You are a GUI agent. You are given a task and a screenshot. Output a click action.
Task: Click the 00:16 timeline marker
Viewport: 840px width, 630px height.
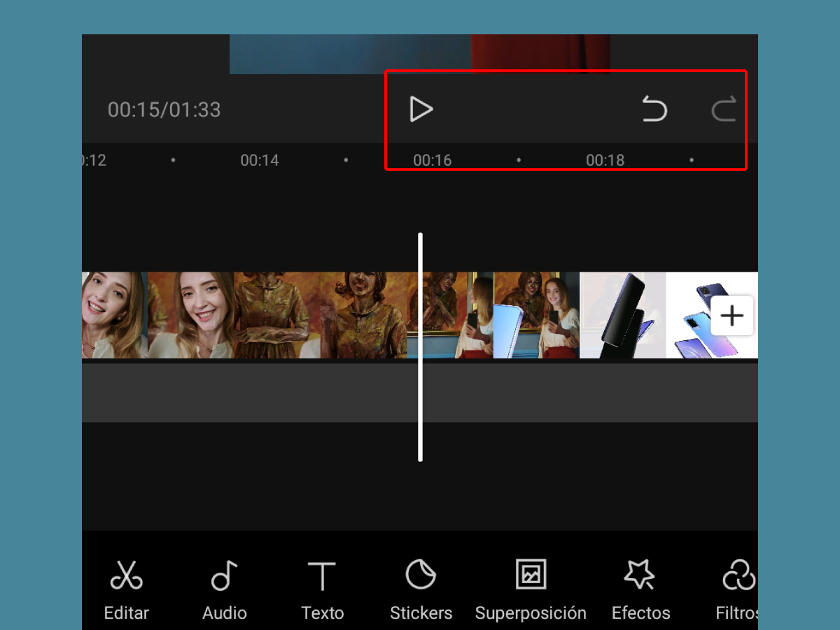click(x=433, y=160)
